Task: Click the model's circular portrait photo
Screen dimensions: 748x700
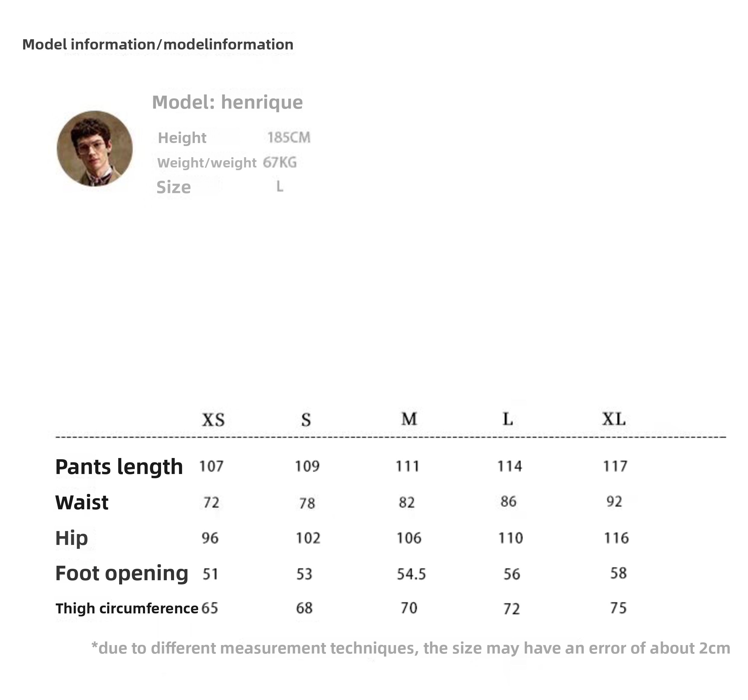Action: (x=94, y=148)
